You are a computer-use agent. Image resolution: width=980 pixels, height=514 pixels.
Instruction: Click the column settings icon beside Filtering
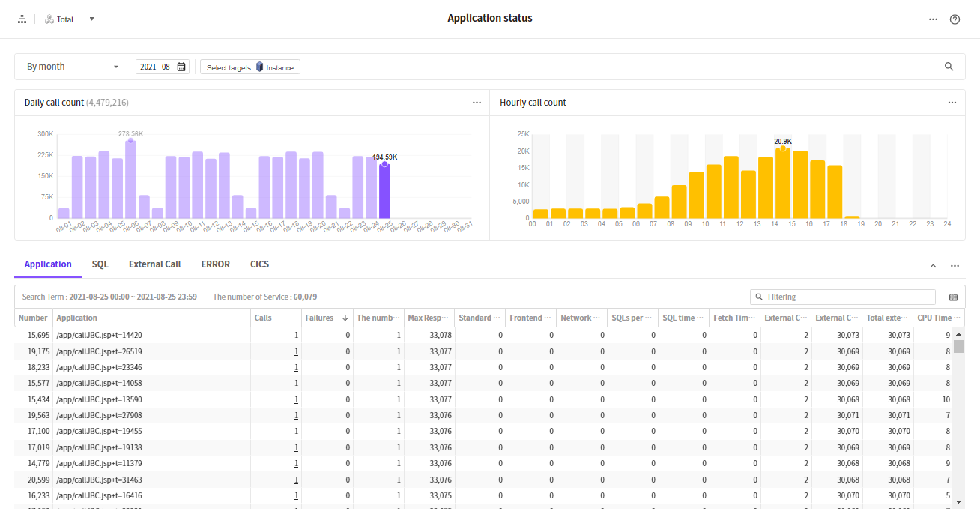(953, 297)
